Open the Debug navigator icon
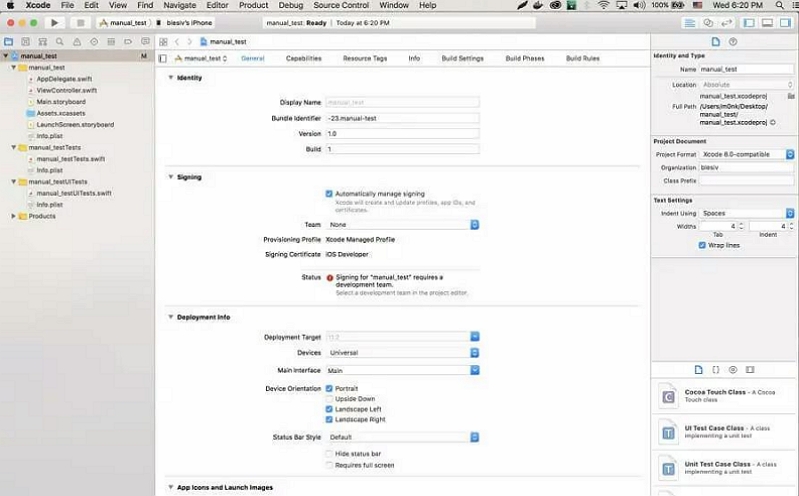The height and width of the screenshot is (496, 799). [x=111, y=42]
